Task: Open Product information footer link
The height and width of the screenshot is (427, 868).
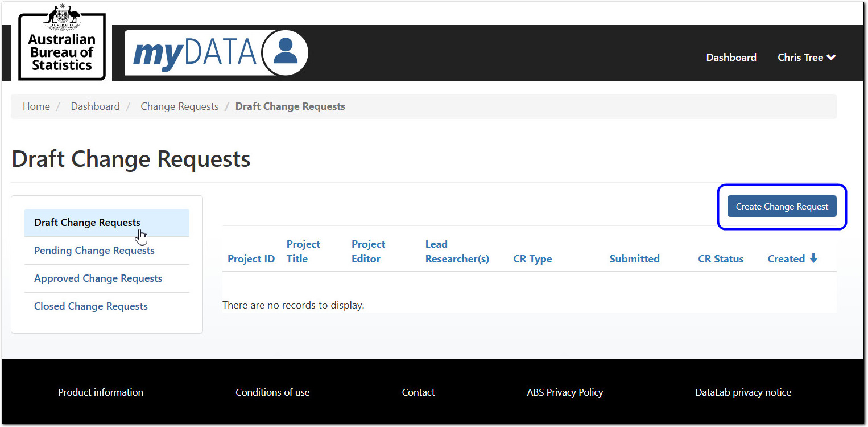Action: pos(101,392)
